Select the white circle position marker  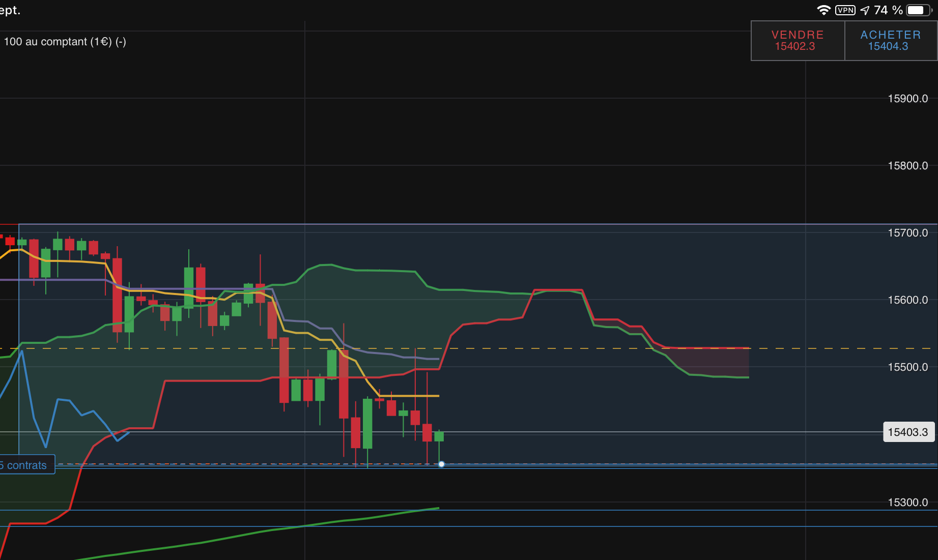coord(441,464)
